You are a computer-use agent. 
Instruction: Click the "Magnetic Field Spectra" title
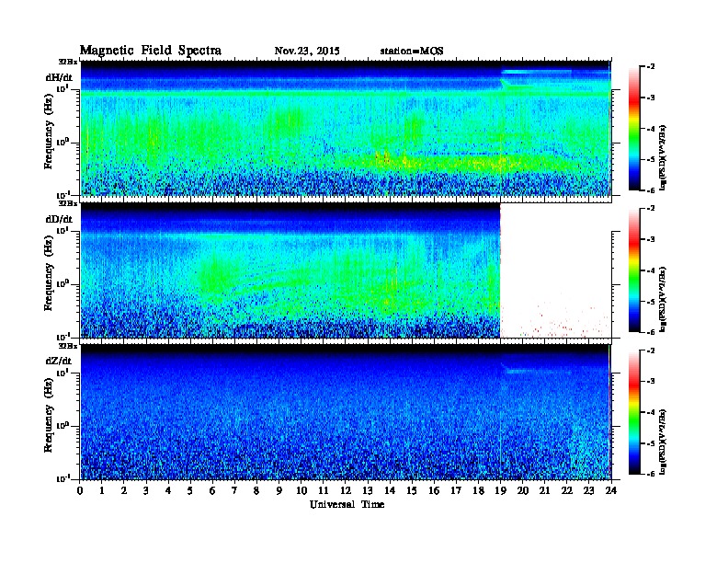click(x=151, y=51)
